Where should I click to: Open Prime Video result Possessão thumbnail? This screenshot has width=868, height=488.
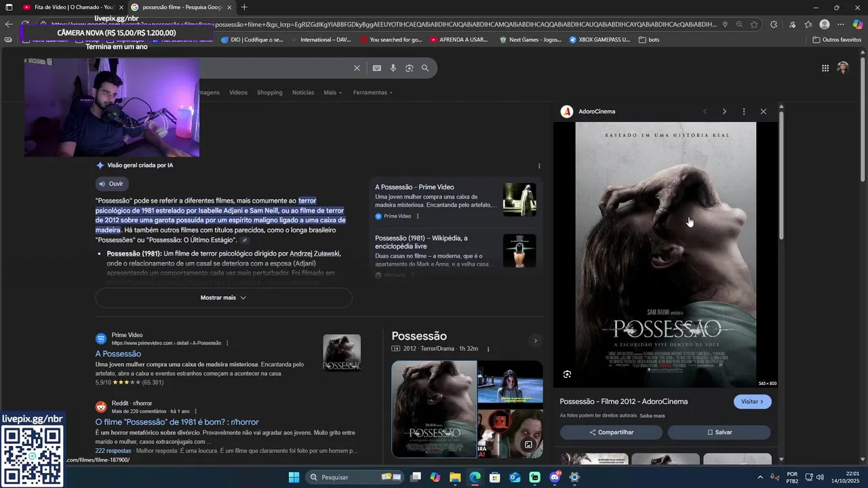point(342,353)
